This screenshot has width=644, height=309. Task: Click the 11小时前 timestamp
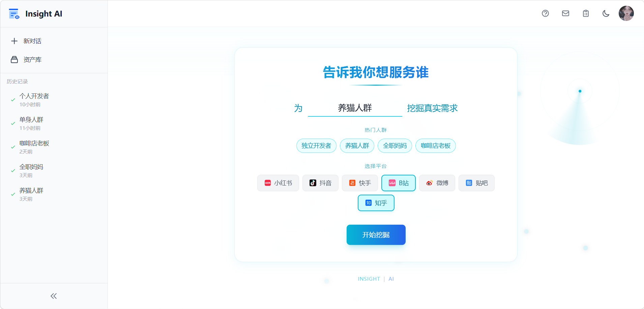point(30,128)
